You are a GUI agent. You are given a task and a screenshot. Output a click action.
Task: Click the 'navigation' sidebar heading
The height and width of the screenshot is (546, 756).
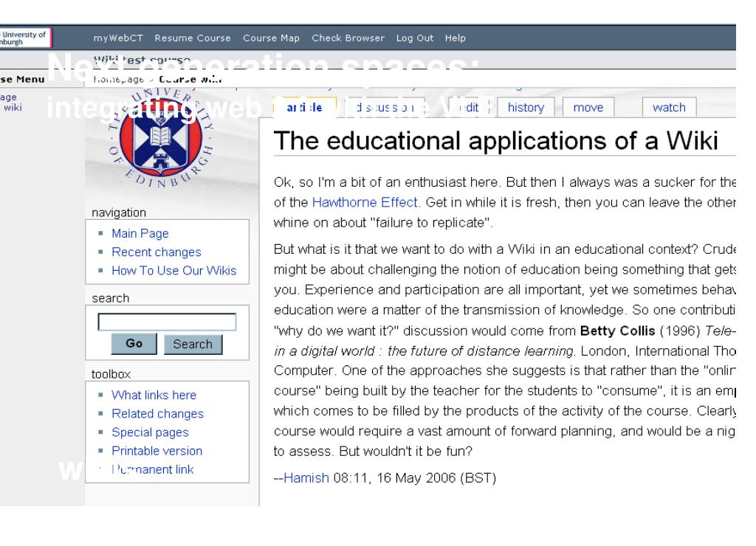click(119, 212)
